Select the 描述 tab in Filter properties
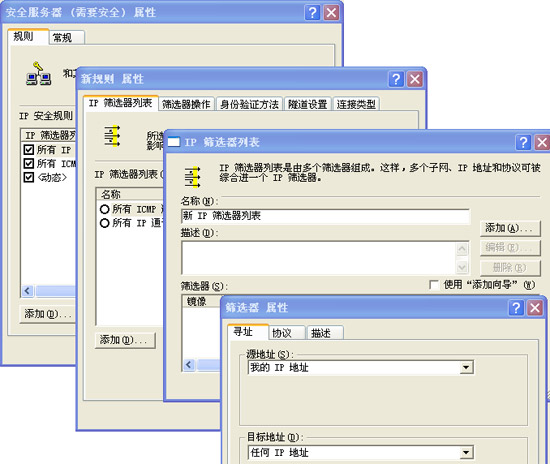The width and height of the screenshot is (550, 464). pyautogui.click(x=325, y=333)
